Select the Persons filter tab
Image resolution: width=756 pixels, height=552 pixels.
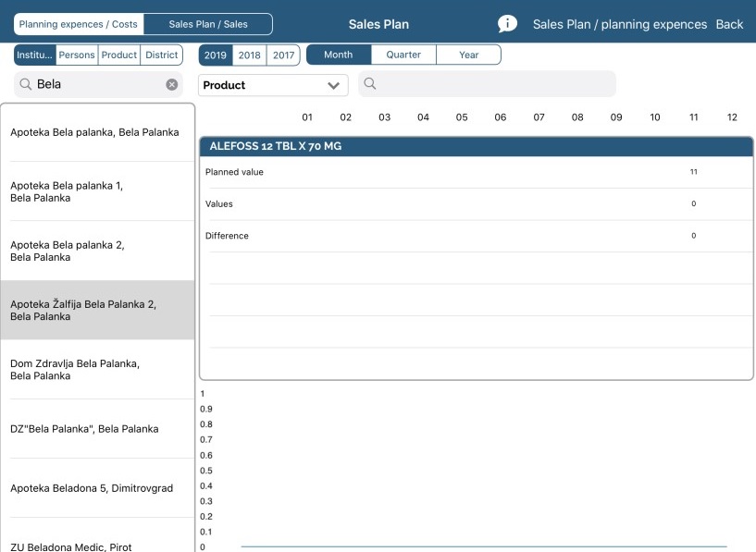77,55
